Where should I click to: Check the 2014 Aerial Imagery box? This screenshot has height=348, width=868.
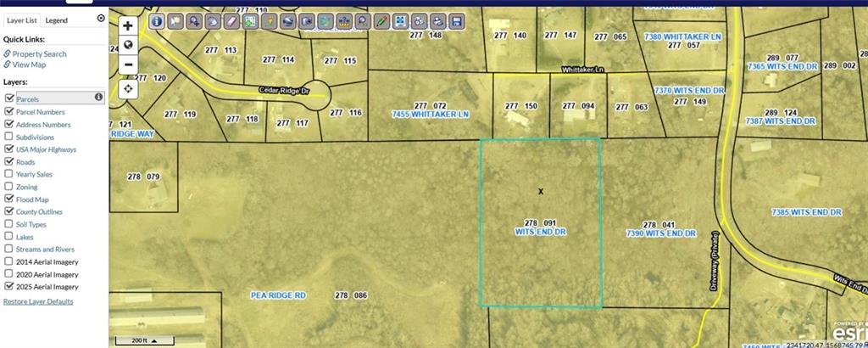[x=8, y=261]
